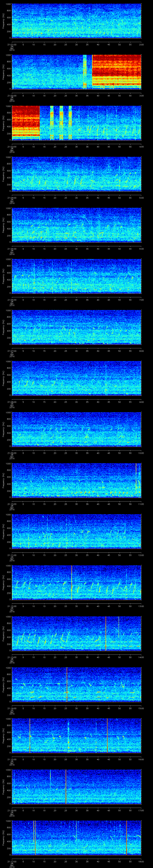The image size is (153, 868).
Task: Click the 21:11:00 start time label
Action: point(12,555)
